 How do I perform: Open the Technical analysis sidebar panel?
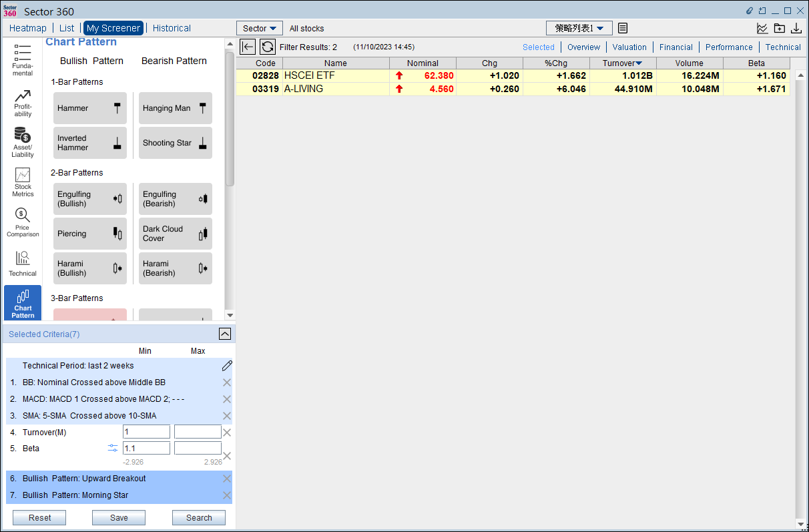22,264
